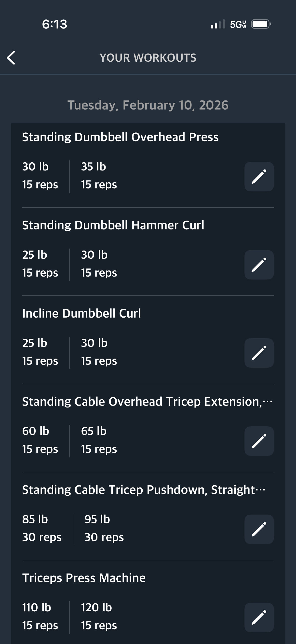Edit Triceps Press Machine entry

259,617
